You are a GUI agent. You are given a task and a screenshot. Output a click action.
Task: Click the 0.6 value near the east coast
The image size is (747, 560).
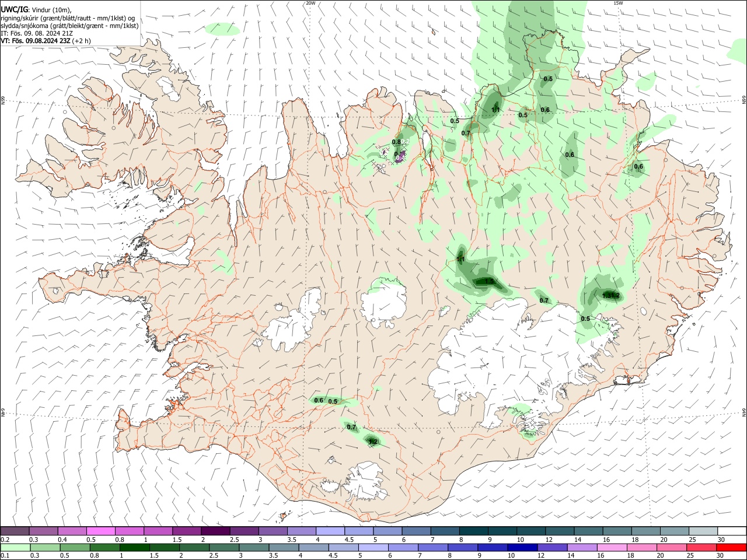[x=638, y=166]
